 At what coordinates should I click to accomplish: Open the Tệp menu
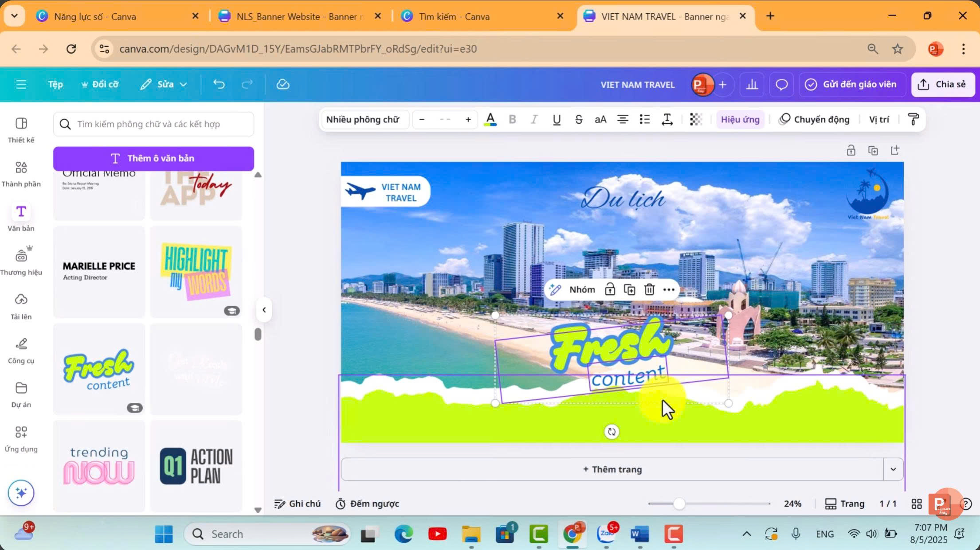click(55, 84)
